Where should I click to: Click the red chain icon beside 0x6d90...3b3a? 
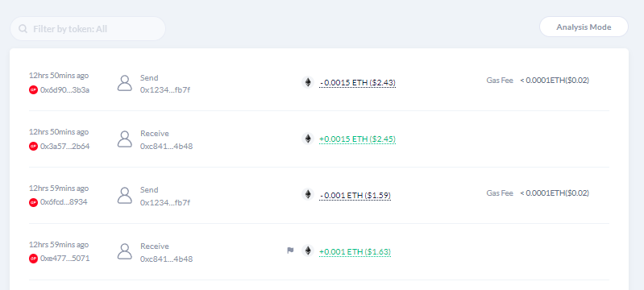tap(33, 90)
